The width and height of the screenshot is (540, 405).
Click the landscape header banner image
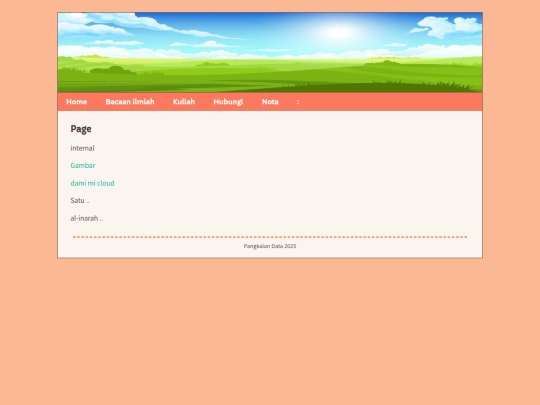270,52
